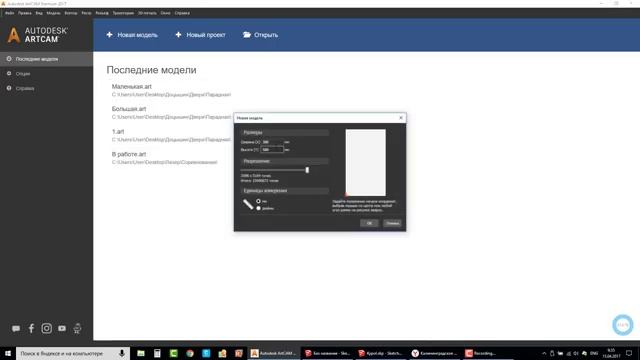Viewport: 640px width, 360px height.
Task: Open the calculator app in taskbar
Action: [157, 353]
